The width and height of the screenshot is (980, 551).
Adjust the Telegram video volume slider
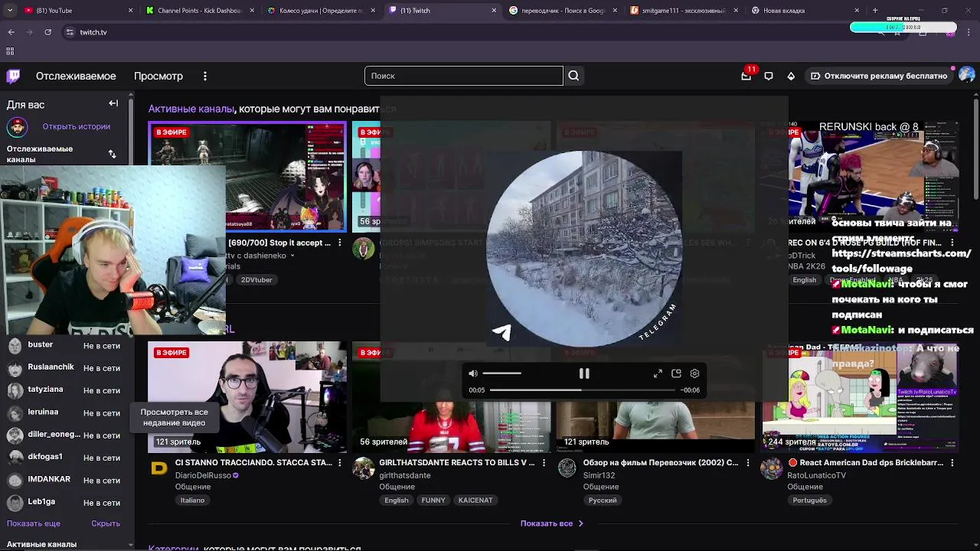pos(501,373)
